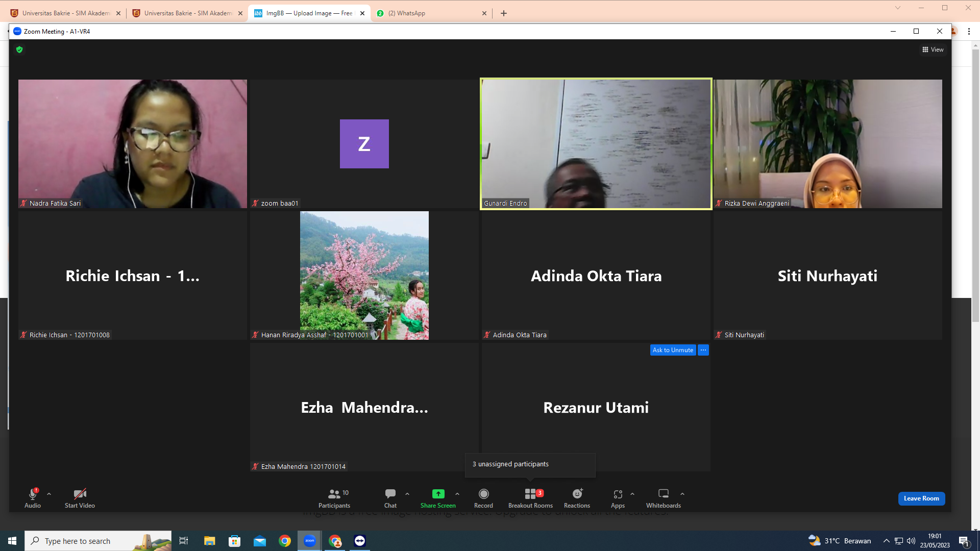Screen dimensions: 980x551
Task: Click the large "Adinda Okta Tiara" name text
Action: [x=596, y=276]
